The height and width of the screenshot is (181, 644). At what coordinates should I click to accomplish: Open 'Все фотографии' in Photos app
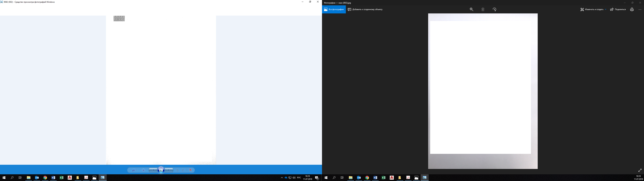[x=334, y=10]
